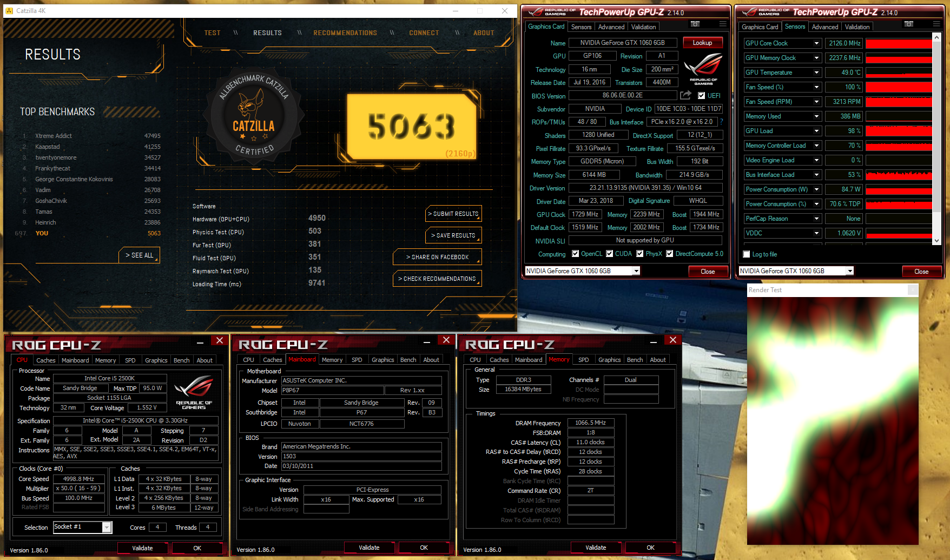Toggle the DirectCompute 5.0 checkbox
The width and height of the screenshot is (950, 560).
(x=670, y=254)
